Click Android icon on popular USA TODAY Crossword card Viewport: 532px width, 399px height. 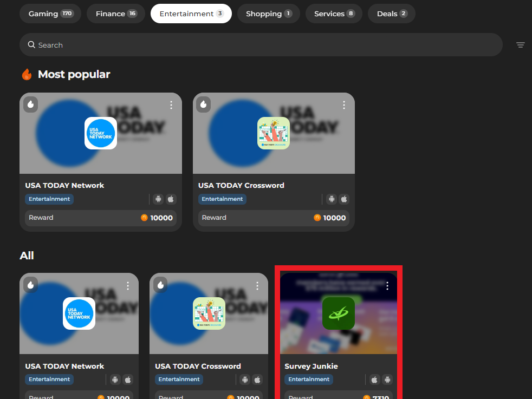tap(332, 199)
